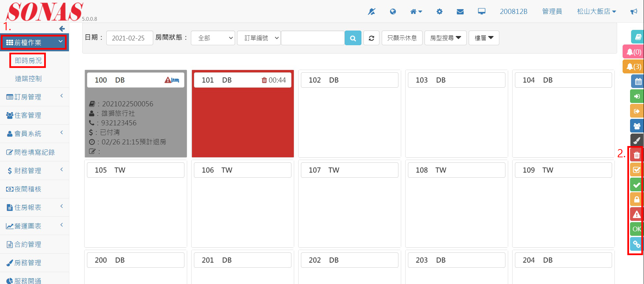
Task: Expand the 松山大飯店 hotel menu
Action: coord(596,12)
